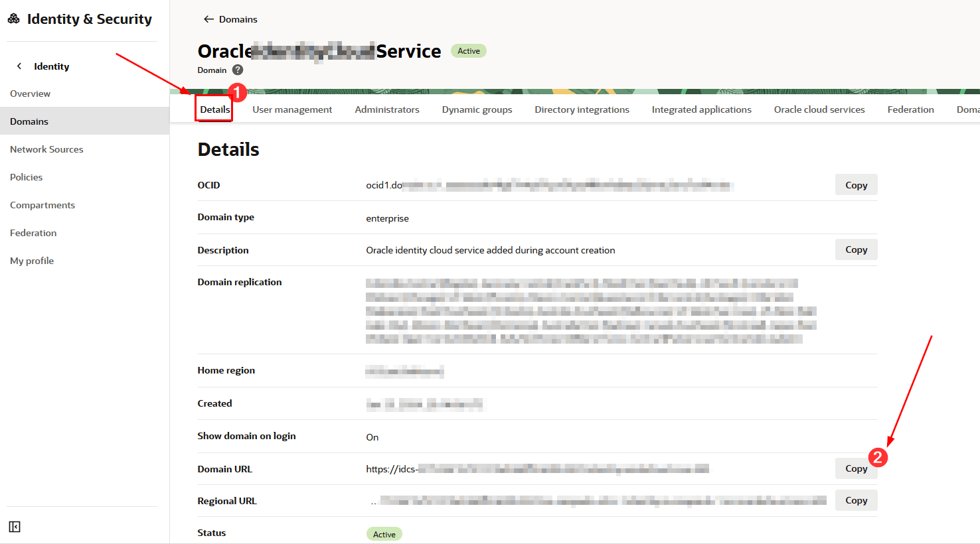Open the Dynamic groups tab
980x544 pixels.
[x=477, y=109]
